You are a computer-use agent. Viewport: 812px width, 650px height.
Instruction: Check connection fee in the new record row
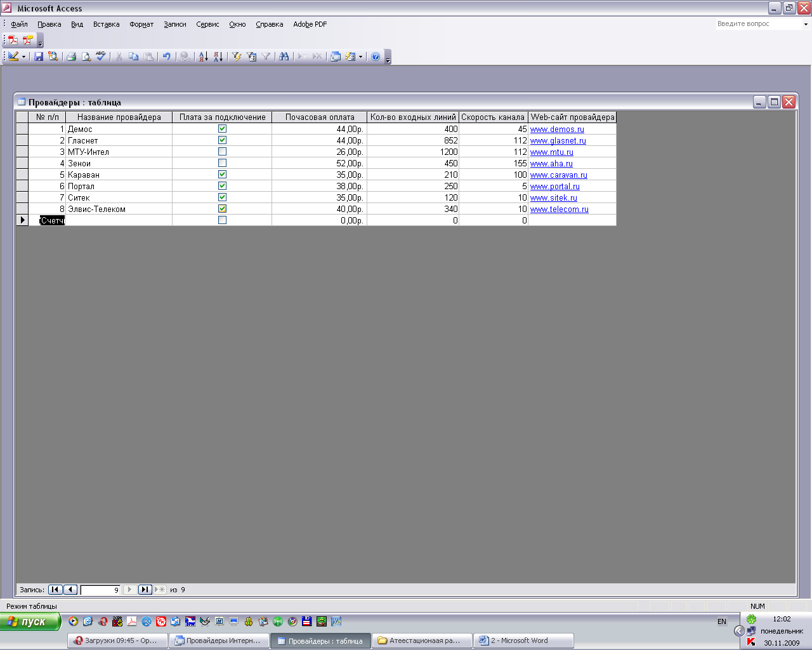pyautogui.click(x=222, y=220)
